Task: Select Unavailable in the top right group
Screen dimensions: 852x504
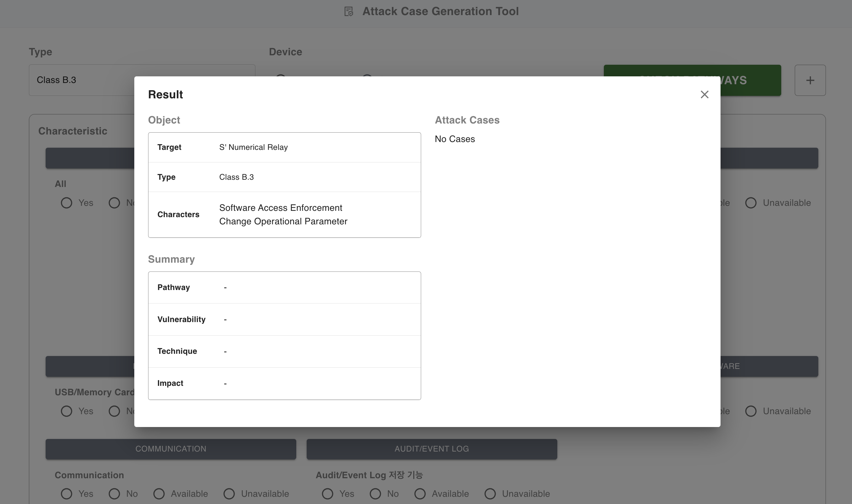Action: pyautogui.click(x=751, y=203)
